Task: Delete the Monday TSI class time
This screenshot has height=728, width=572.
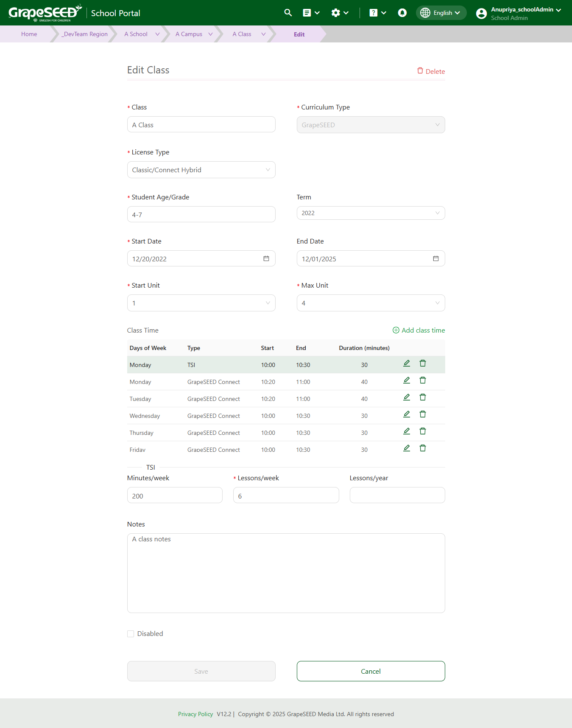Action: (x=423, y=363)
